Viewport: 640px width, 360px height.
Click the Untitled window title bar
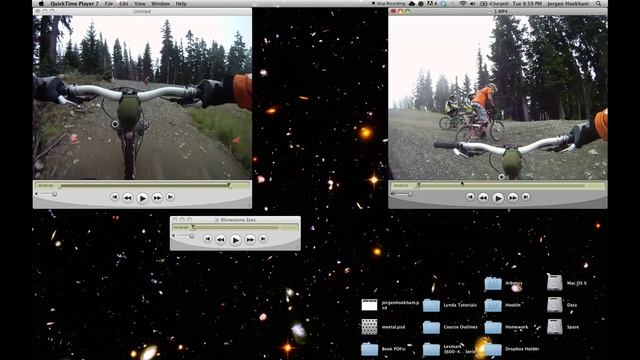click(x=142, y=11)
